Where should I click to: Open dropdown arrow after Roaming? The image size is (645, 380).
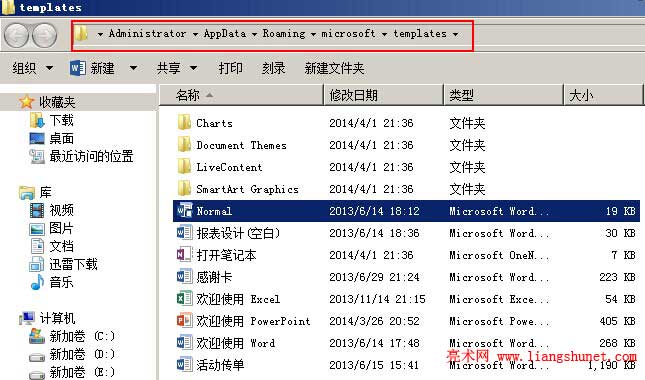pyautogui.click(x=313, y=34)
